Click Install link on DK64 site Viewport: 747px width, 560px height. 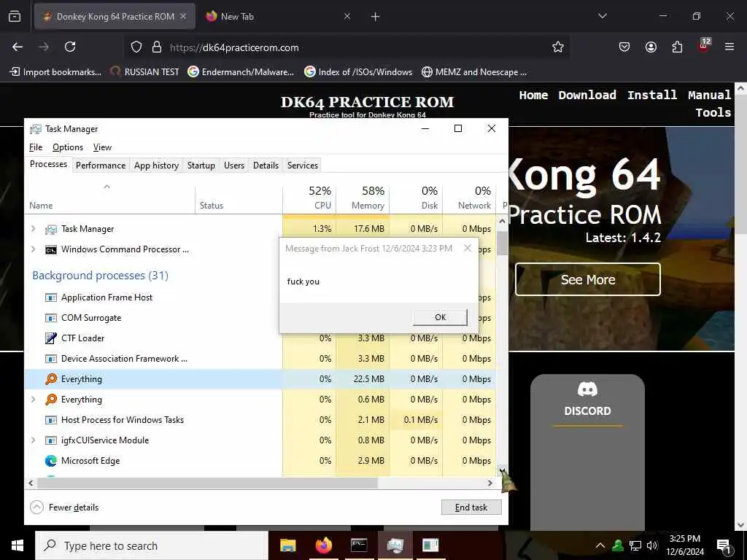coord(652,96)
